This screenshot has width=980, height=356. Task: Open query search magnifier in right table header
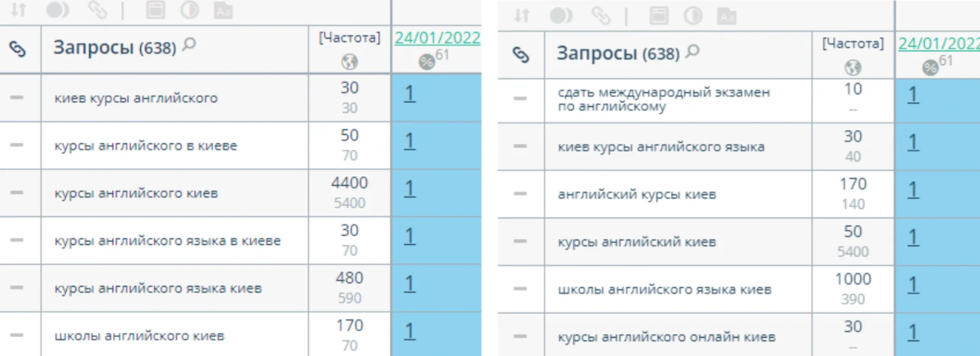(693, 51)
